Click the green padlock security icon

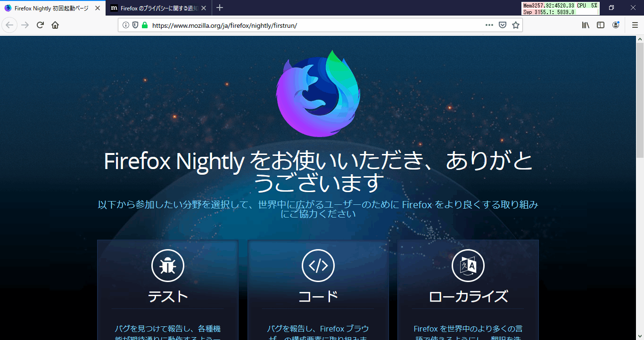144,25
